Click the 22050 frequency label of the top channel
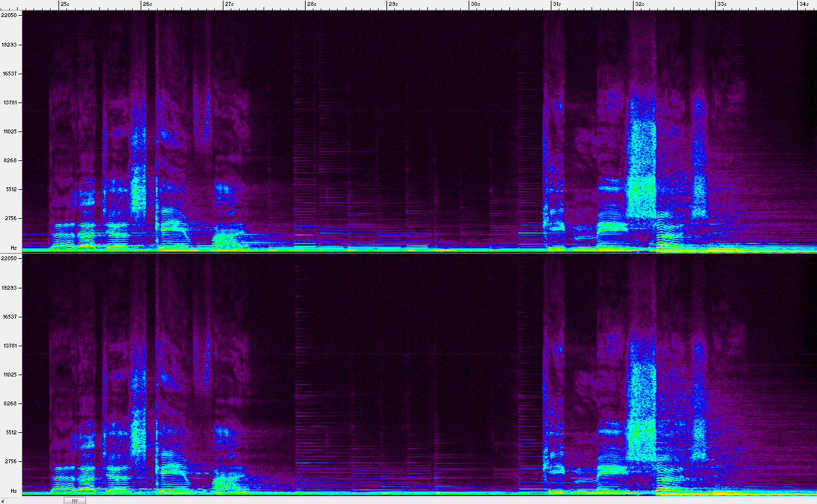Image resolution: width=817 pixels, height=504 pixels. [x=11, y=14]
